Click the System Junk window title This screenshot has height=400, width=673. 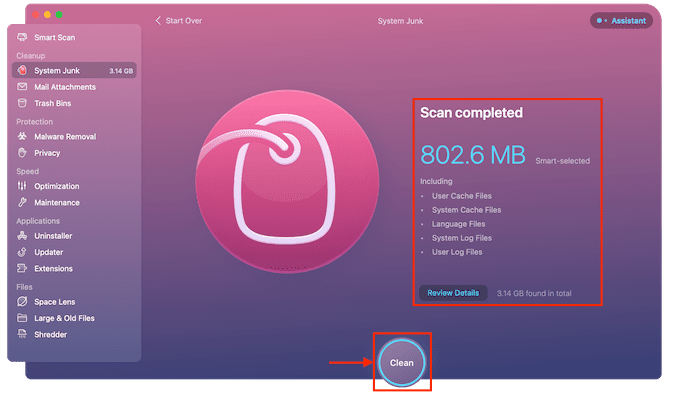tap(400, 21)
